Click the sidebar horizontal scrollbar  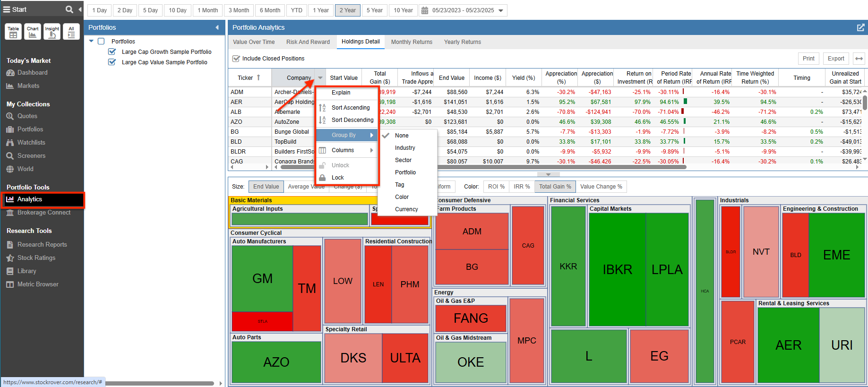pyautogui.click(x=160, y=383)
